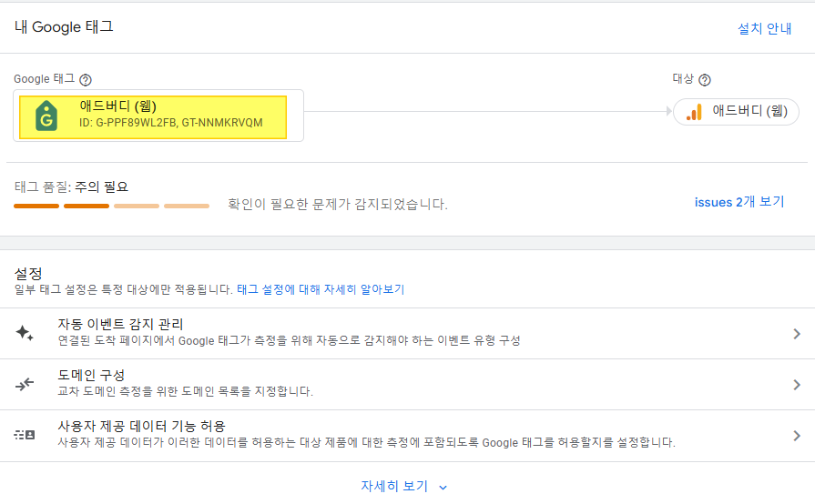Screen dimensions: 815x504
Task: Click the merge arrows icon for 도메인 구성
Action: click(25, 384)
